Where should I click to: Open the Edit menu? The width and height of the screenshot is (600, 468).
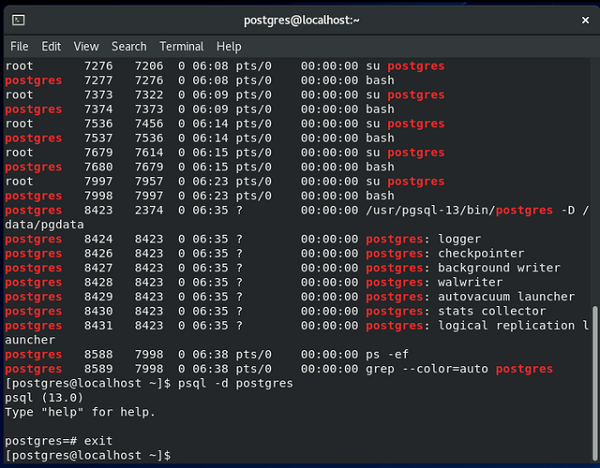(51, 47)
